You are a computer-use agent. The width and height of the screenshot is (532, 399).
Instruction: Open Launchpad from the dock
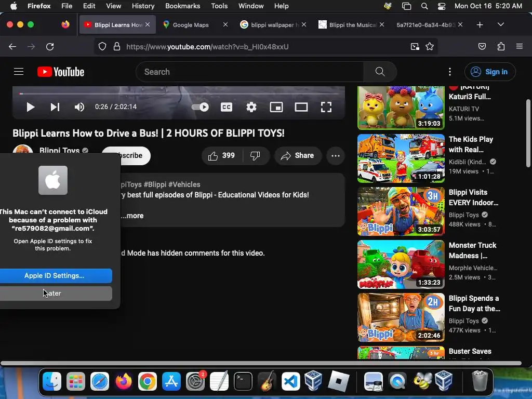[76, 381]
